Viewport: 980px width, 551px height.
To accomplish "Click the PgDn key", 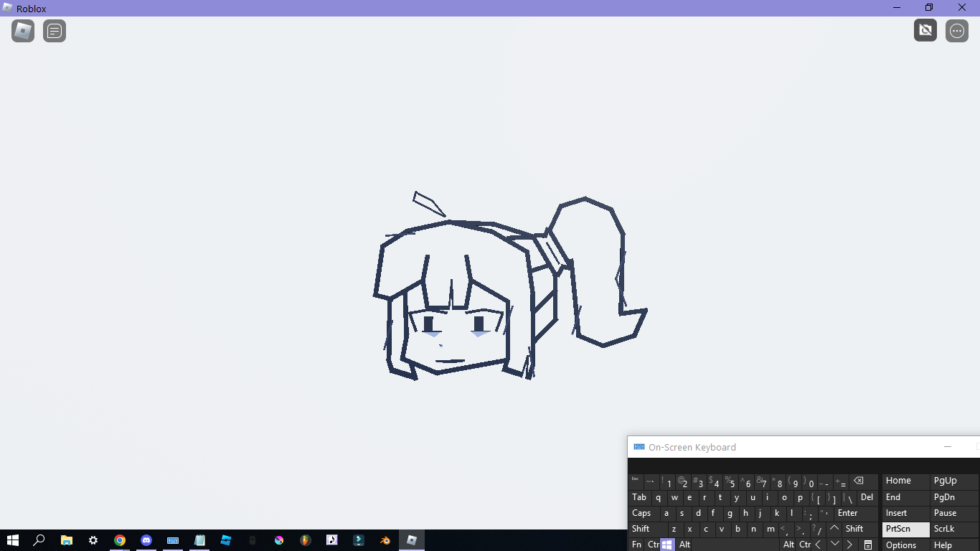I will [955, 498].
